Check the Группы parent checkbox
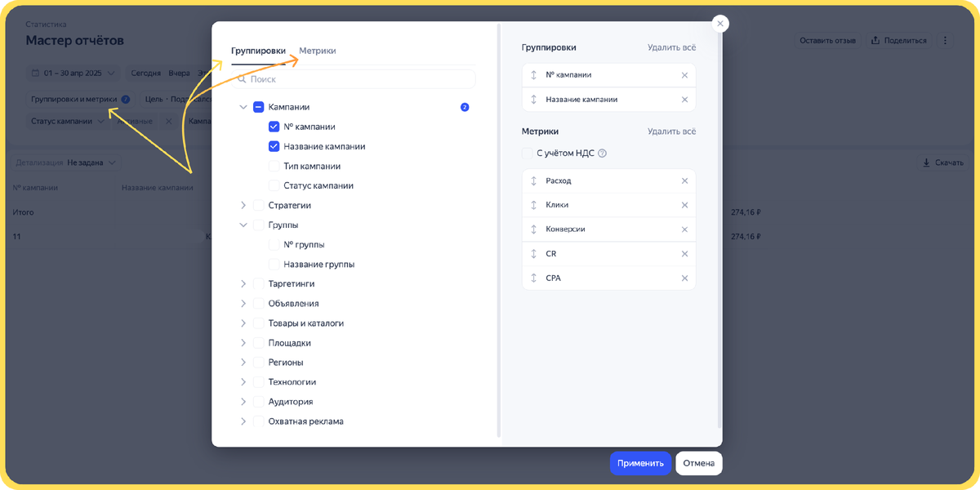 (258, 225)
